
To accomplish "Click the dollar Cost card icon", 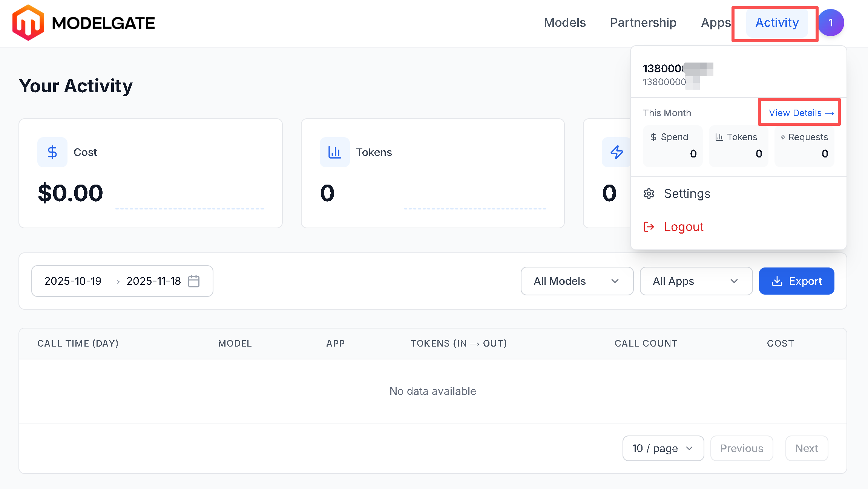I will click(52, 152).
